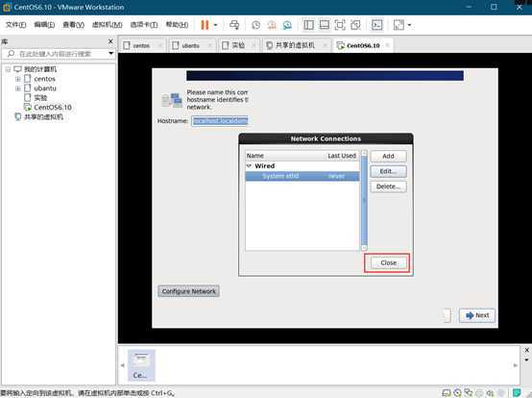Open the power options arrow beside pause
The image size is (532, 398).
click(x=215, y=25)
